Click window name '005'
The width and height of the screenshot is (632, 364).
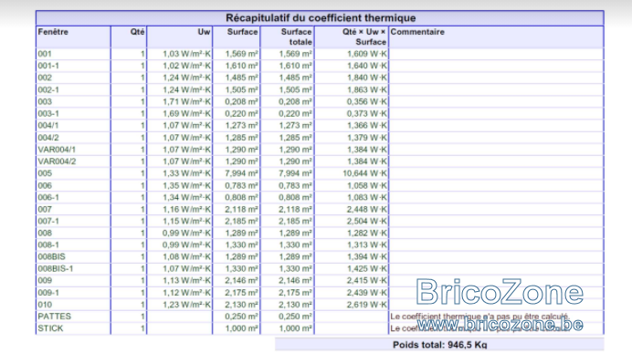(x=45, y=173)
